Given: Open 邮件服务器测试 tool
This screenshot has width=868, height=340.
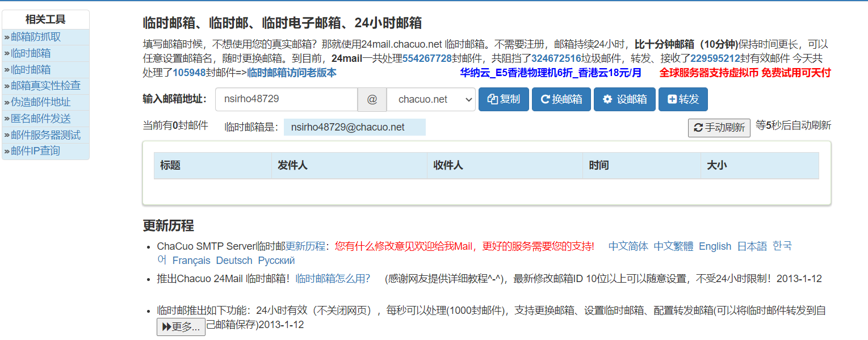Looking at the screenshot, I should click(x=45, y=135).
